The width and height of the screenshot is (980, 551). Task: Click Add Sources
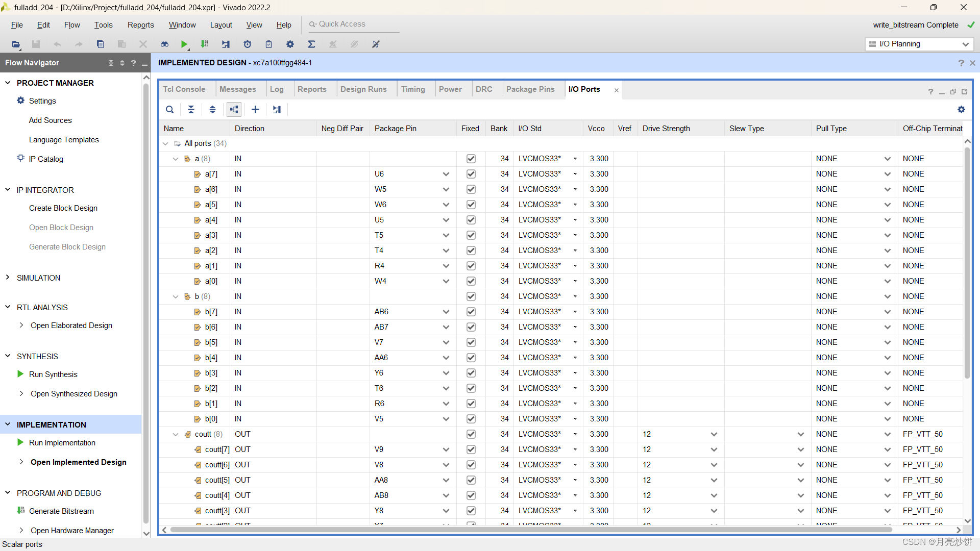[x=51, y=120]
